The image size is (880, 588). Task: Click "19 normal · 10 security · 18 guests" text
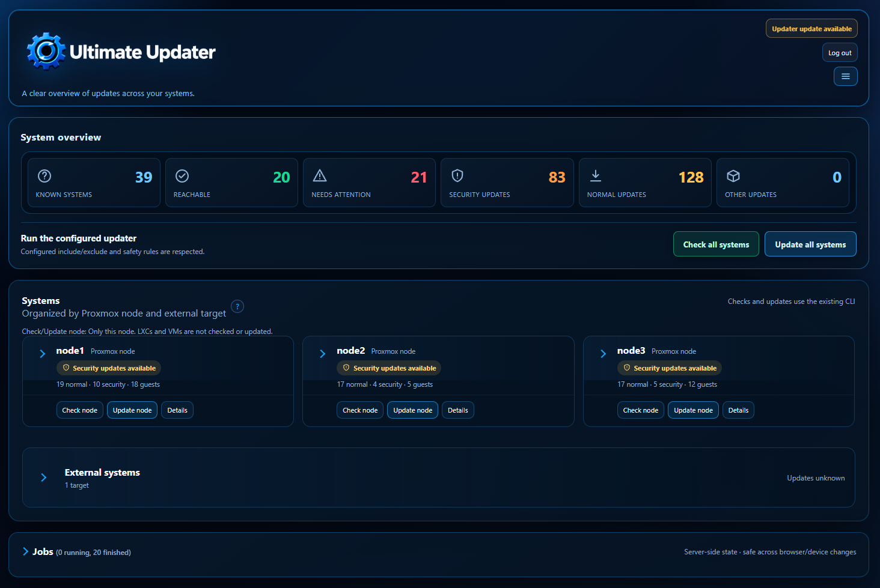point(108,384)
